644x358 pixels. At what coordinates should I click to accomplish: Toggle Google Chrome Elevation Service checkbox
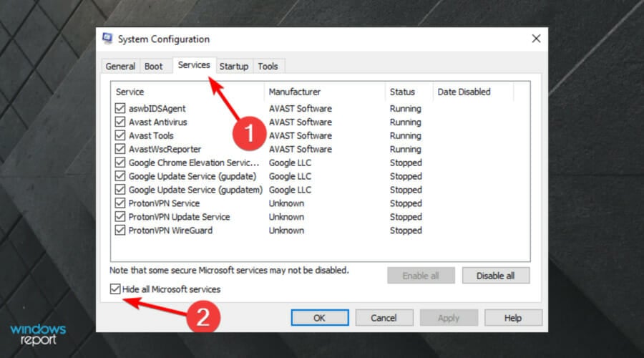[x=120, y=163]
